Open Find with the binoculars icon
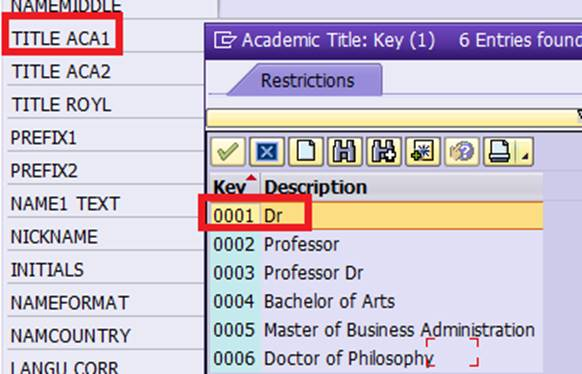 (x=345, y=151)
